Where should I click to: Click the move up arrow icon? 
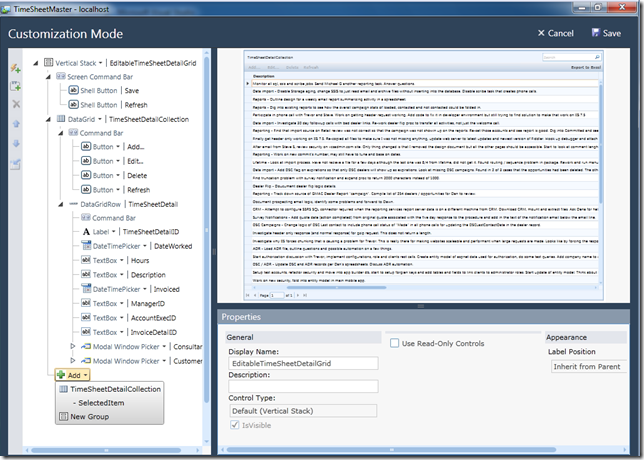pos(16,124)
